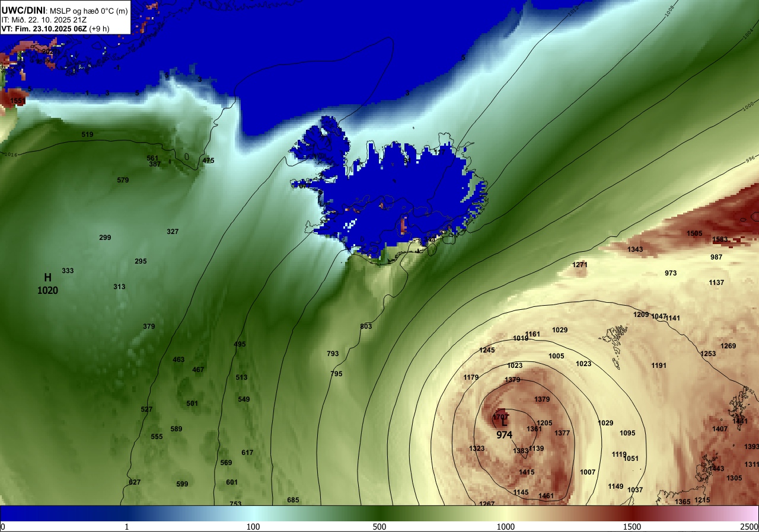The height and width of the screenshot is (532, 759).
Task: Click the 519 value in upper left
Action: click(87, 134)
